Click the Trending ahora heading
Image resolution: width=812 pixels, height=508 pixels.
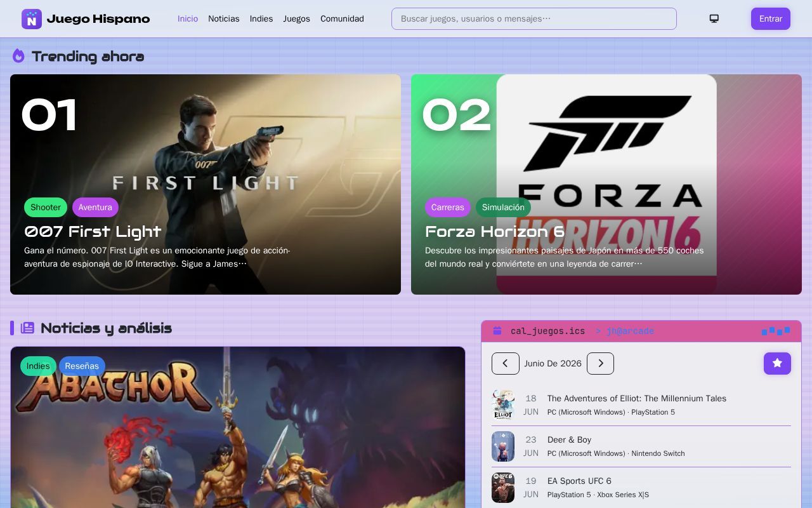point(88,56)
